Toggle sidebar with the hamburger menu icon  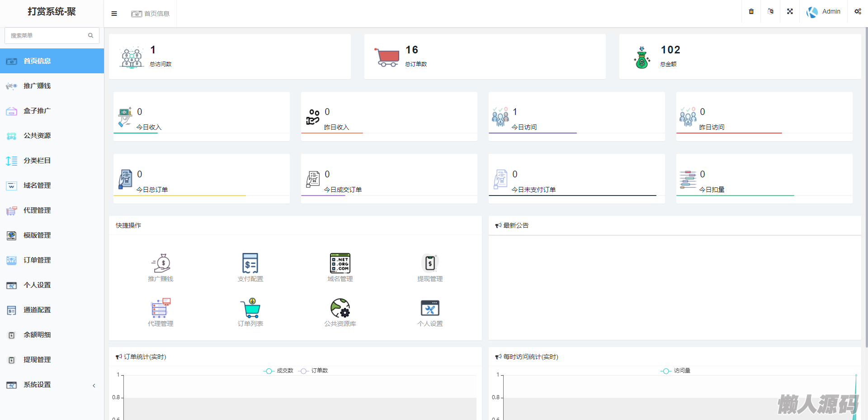(114, 14)
